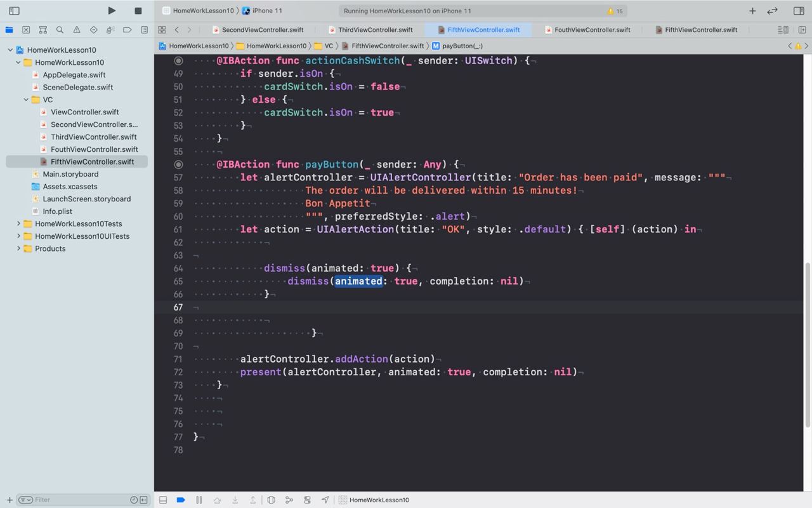Open Main.storyboard file

pos(70,174)
